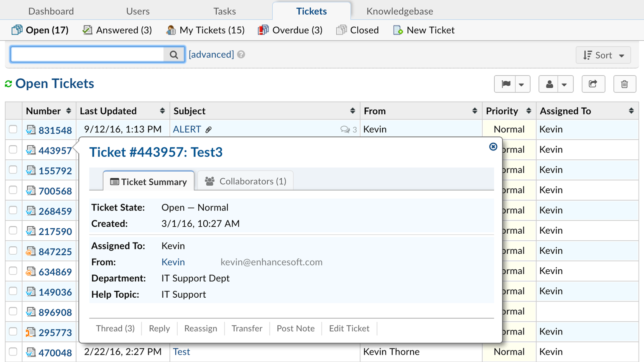Click the refresh icon beside Open Tickets
The image size is (644, 362).
(x=8, y=83)
